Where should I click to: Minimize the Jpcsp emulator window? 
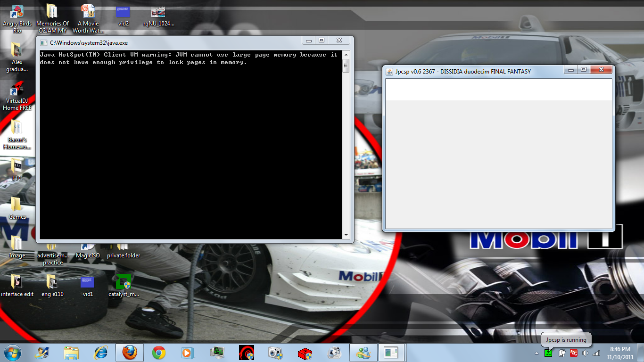tap(571, 70)
